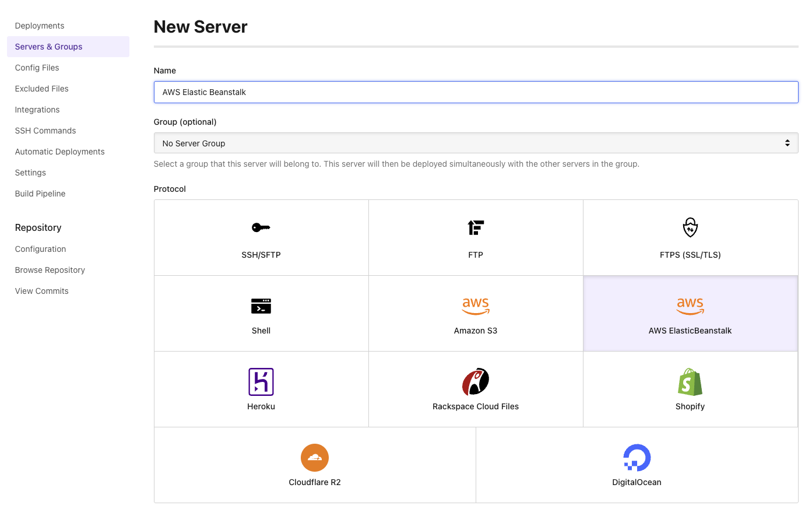Open the Group server dropdown
Image resolution: width=812 pixels, height=516 pixels.
pos(476,143)
